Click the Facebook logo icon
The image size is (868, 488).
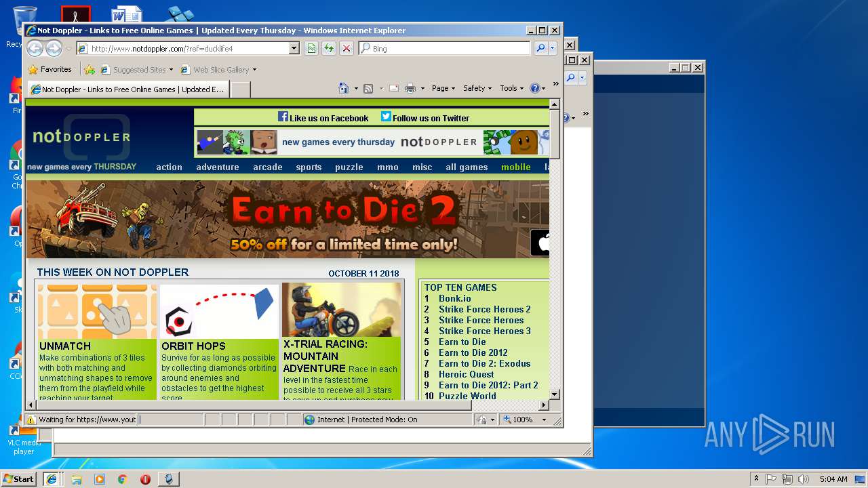click(283, 117)
